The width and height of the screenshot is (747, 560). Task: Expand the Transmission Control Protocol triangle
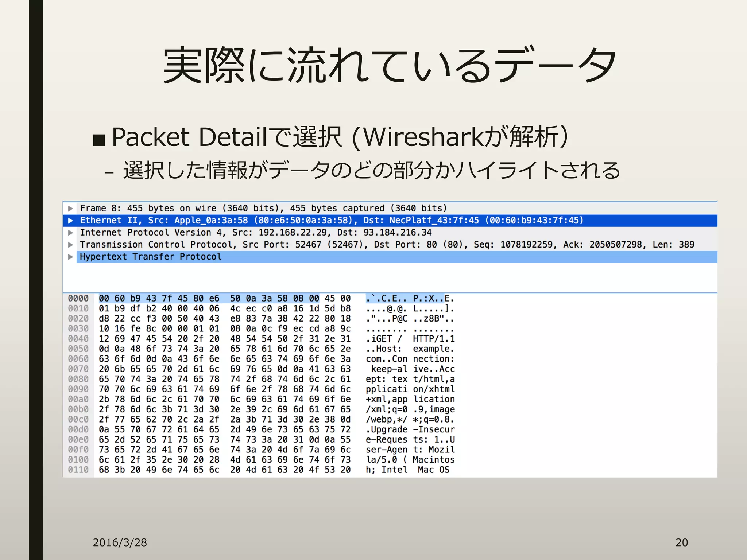pos(71,245)
